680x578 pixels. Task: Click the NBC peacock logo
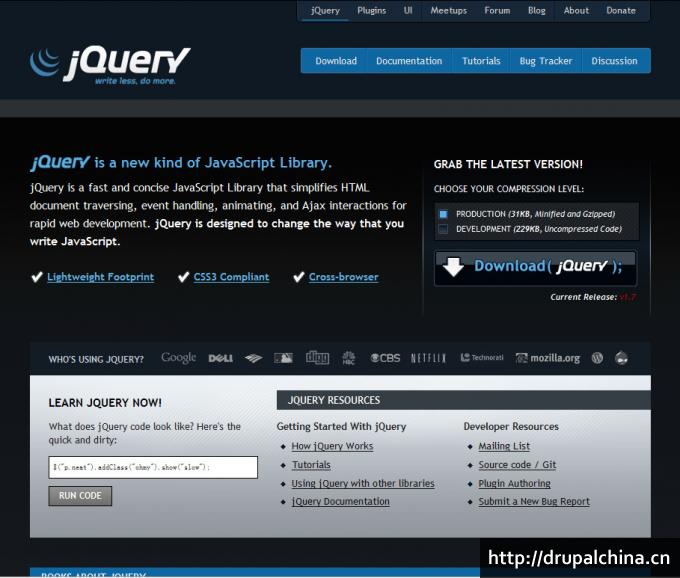tap(349, 358)
